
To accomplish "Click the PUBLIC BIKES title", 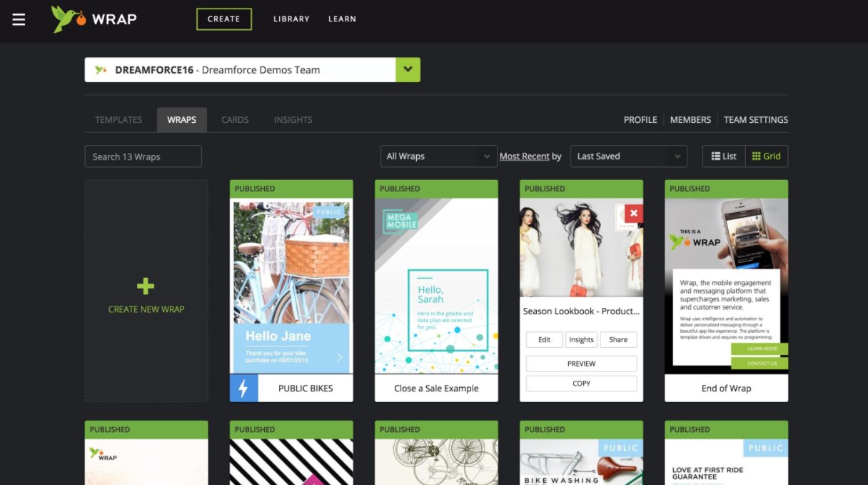I will click(306, 389).
